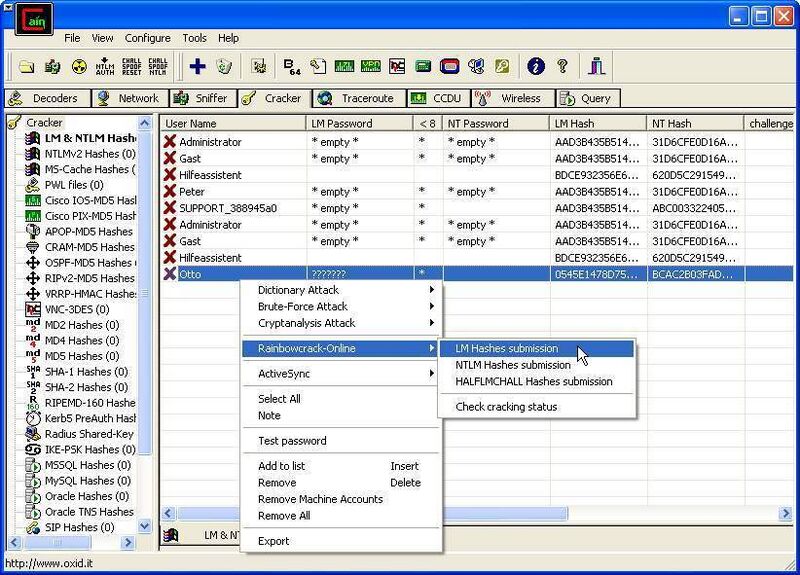This screenshot has height=575, width=800.
Task: Click the CHALL SPOOF NTLM icon
Action: [158, 66]
